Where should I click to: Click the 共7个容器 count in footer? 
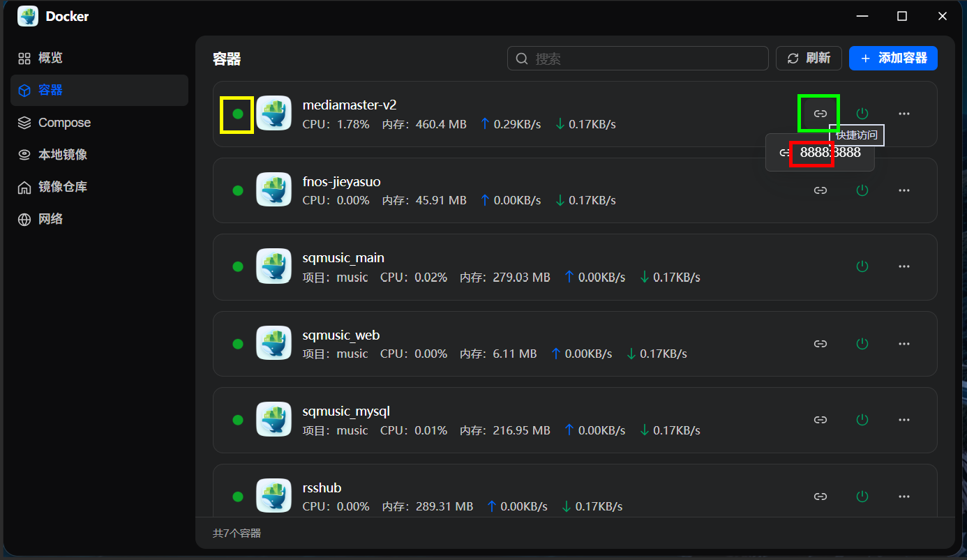click(237, 533)
